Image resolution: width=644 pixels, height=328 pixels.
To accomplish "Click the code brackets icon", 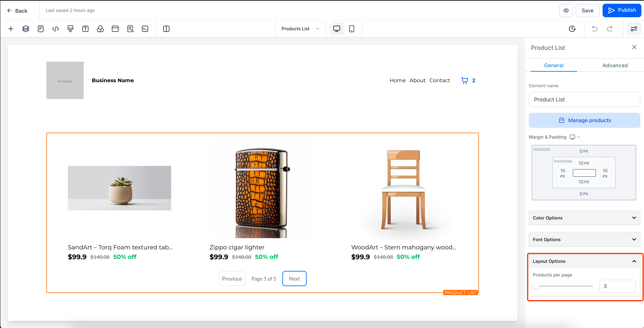I will 56,29.
